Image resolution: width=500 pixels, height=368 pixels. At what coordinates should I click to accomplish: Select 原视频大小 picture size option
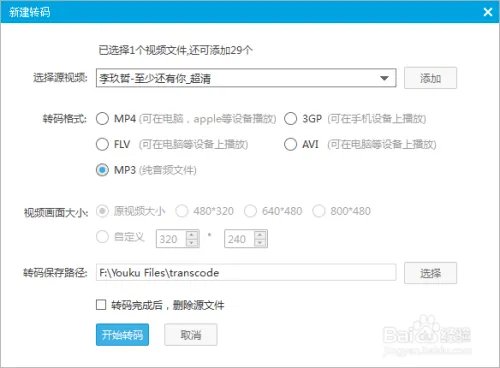pos(102,211)
